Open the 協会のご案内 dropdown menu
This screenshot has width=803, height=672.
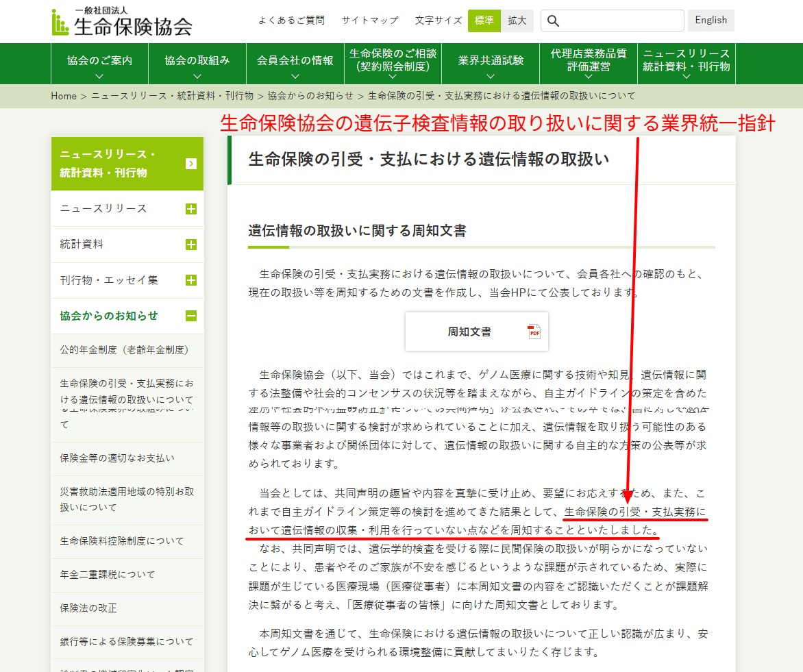tap(99, 62)
